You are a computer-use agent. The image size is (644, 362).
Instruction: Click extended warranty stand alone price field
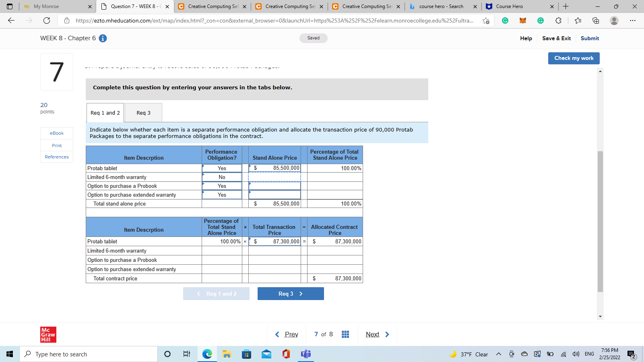275,195
